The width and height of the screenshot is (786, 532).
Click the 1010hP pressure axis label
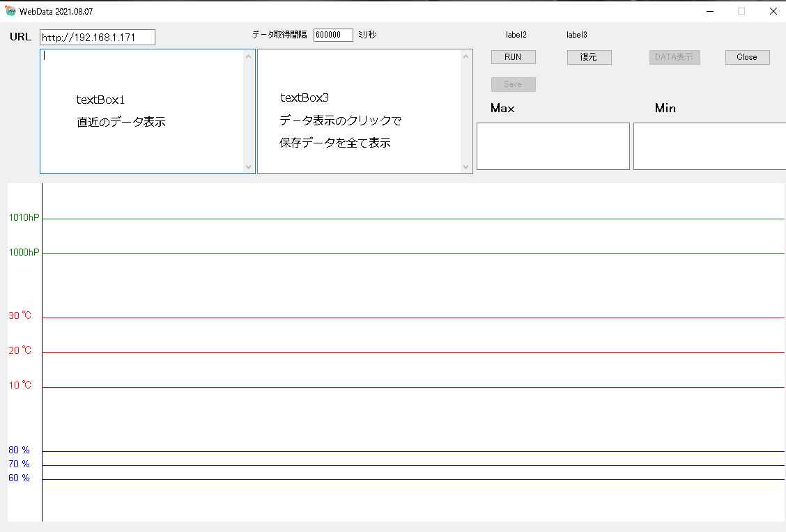(x=24, y=217)
